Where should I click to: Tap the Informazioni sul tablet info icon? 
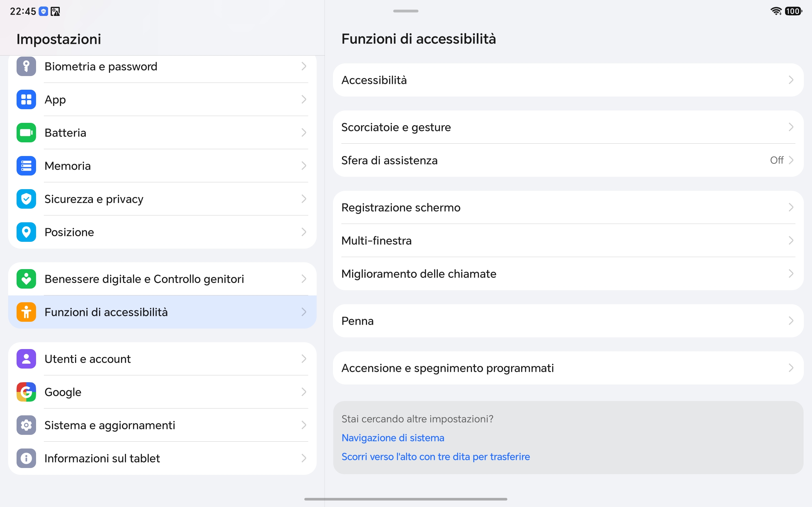click(26, 458)
